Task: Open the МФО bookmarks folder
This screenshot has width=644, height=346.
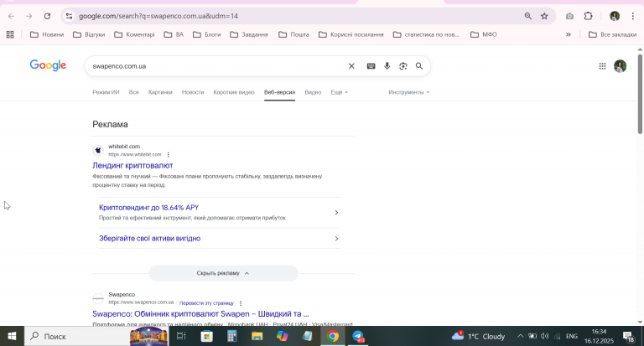Action: tap(483, 34)
